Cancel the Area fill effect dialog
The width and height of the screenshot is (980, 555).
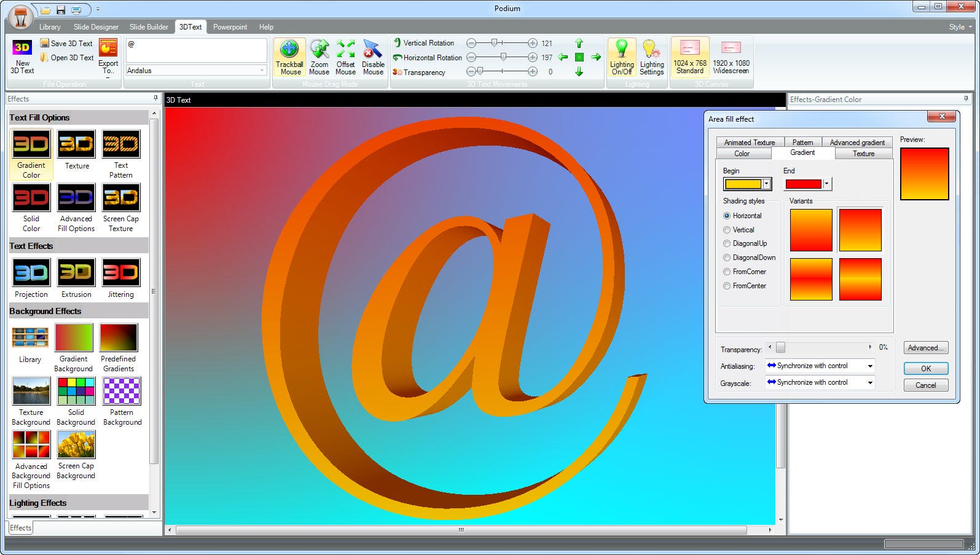coord(926,385)
